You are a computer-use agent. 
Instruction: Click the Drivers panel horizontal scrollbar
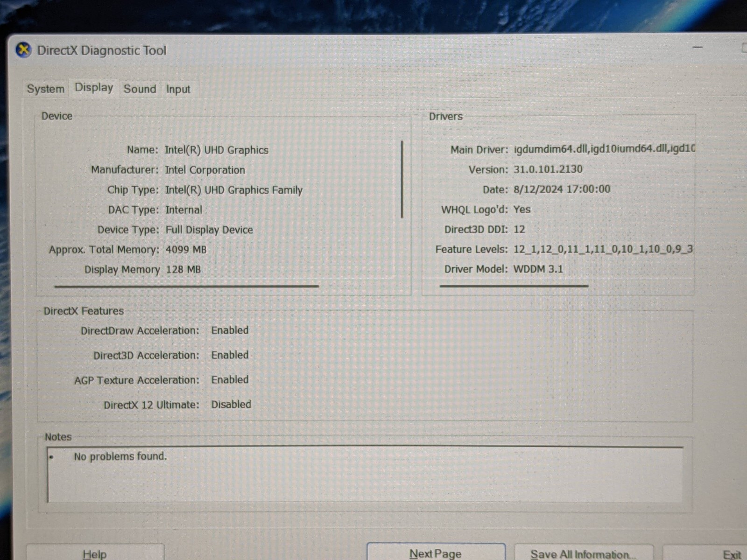click(x=514, y=286)
